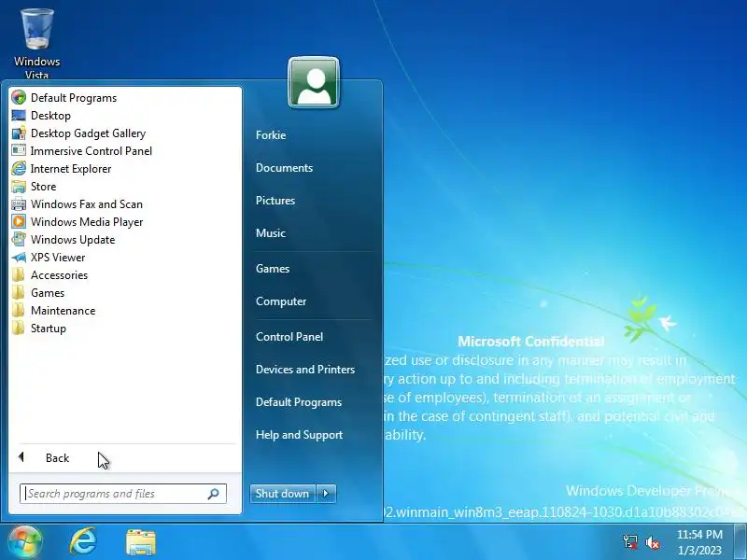Launch the Windows Fax and Scan icon
This screenshot has height=560, width=747.
coord(19,204)
